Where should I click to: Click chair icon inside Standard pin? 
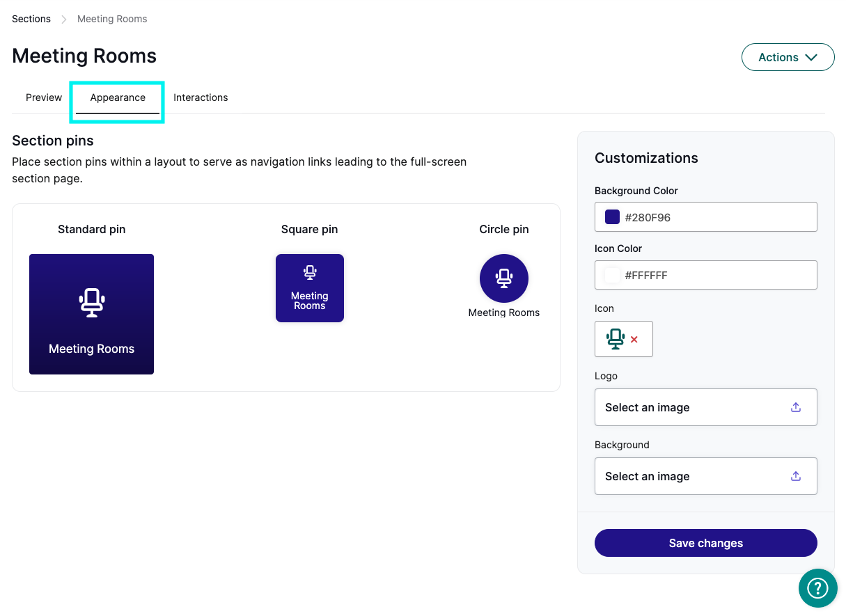click(x=91, y=303)
